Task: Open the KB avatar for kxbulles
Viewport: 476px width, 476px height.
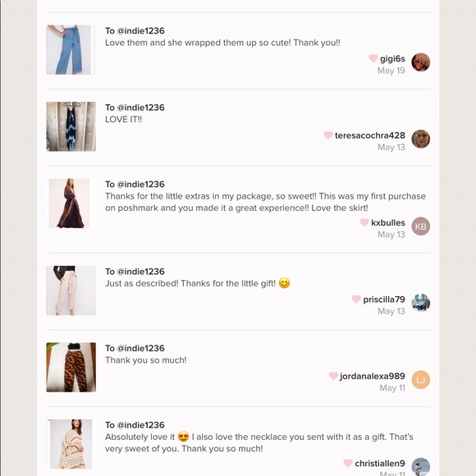Action: (420, 227)
